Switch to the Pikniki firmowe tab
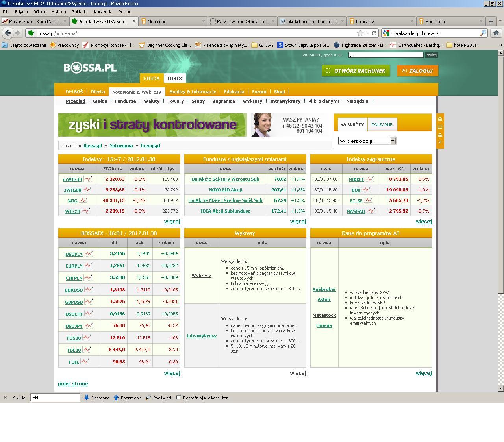504x442 pixels. (x=312, y=21)
